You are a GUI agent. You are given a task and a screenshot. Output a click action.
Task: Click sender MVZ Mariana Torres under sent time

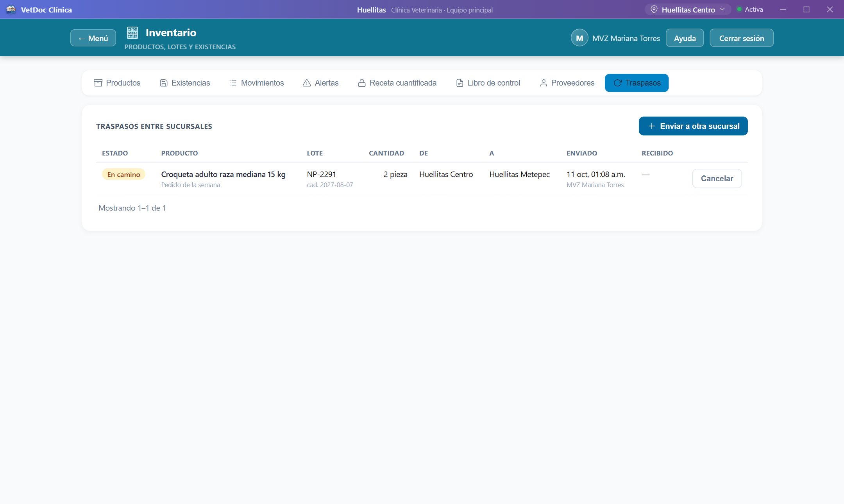(x=595, y=185)
